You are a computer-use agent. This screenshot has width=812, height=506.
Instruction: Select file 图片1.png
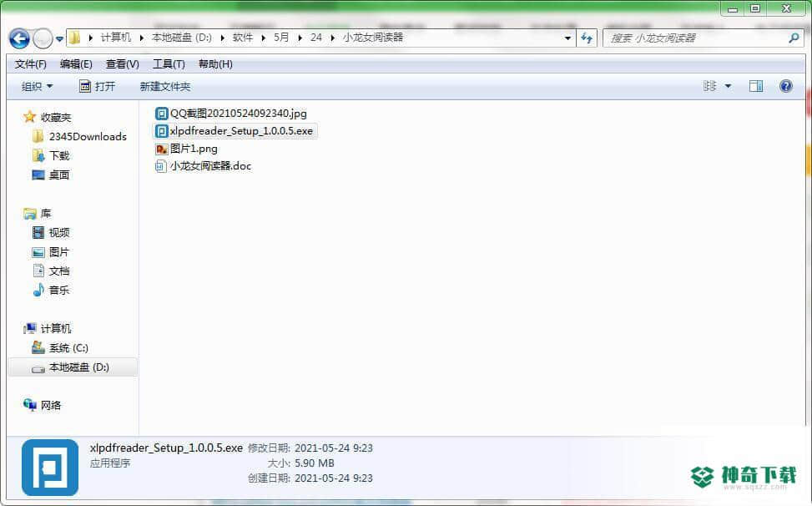click(x=194, y=149)
